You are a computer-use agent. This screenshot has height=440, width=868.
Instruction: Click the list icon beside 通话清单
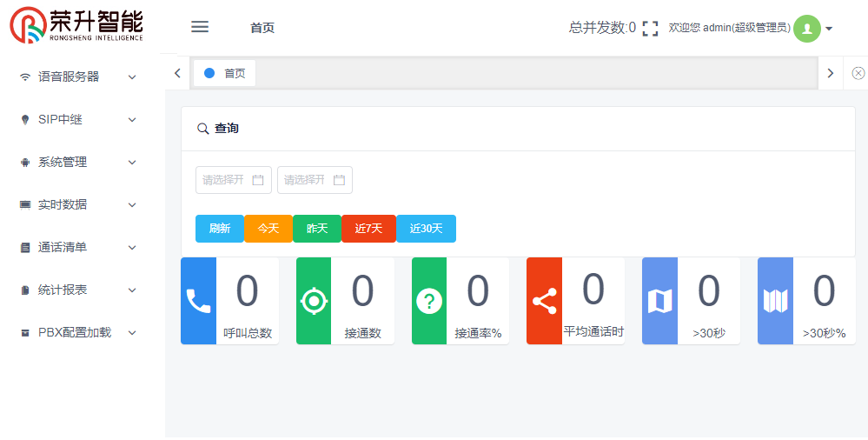click(x=25, y=248)
